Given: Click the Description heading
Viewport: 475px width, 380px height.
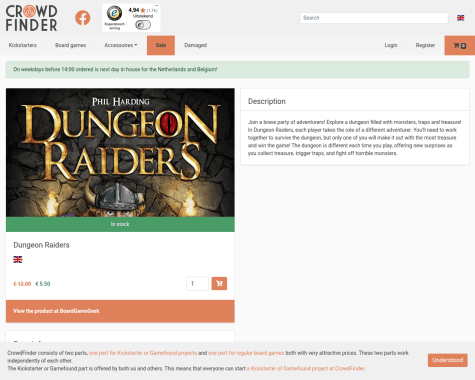Looking at the screenshot, I should [267, 101].
